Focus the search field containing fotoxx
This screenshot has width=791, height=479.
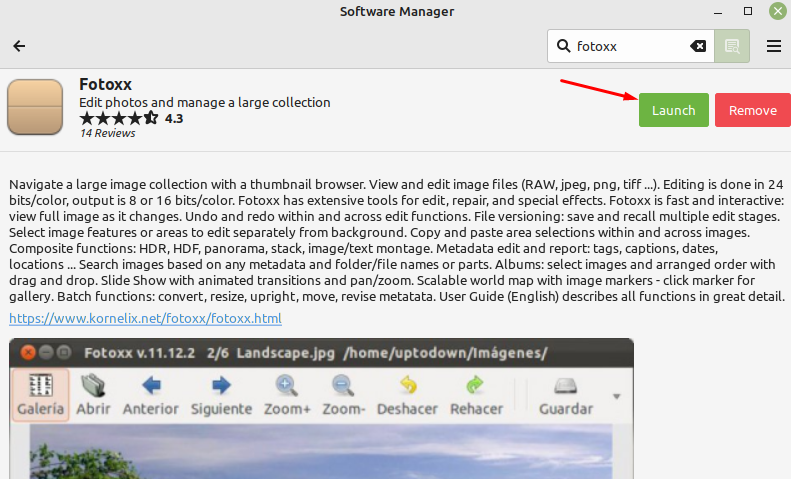pos(631,46)
